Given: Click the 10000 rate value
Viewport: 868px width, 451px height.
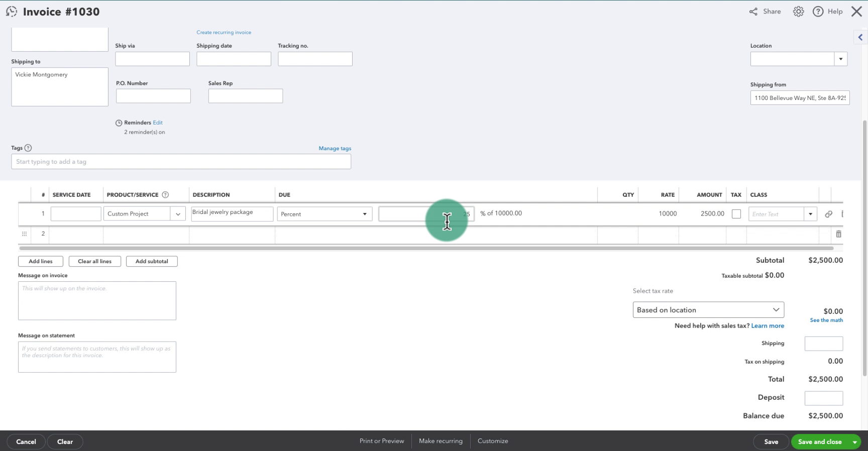Looking at the screenshot, I should (668, 213).
